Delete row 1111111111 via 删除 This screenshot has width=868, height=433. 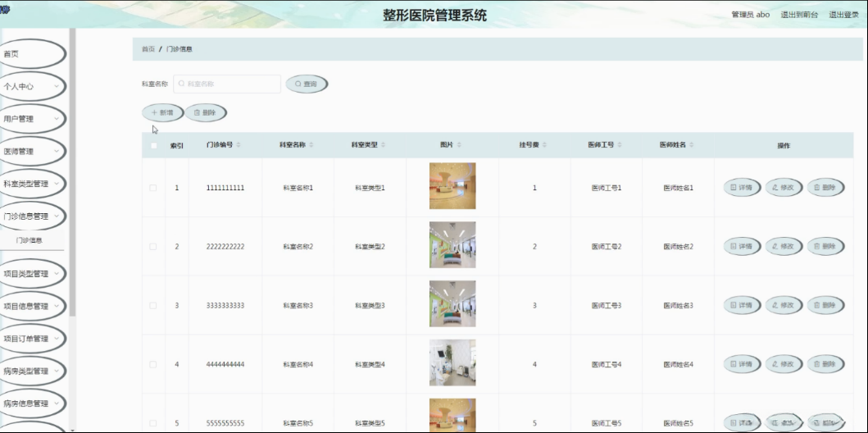(x=825, y=188)
